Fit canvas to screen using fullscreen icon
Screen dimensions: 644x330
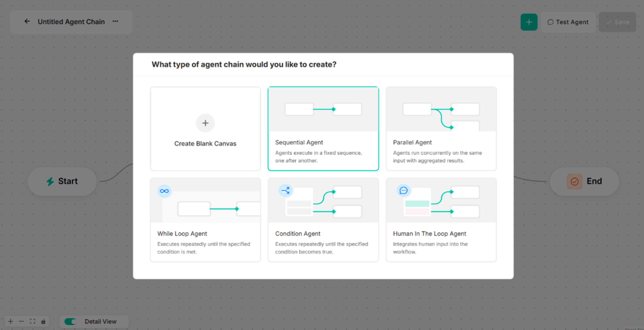(32, 321)
